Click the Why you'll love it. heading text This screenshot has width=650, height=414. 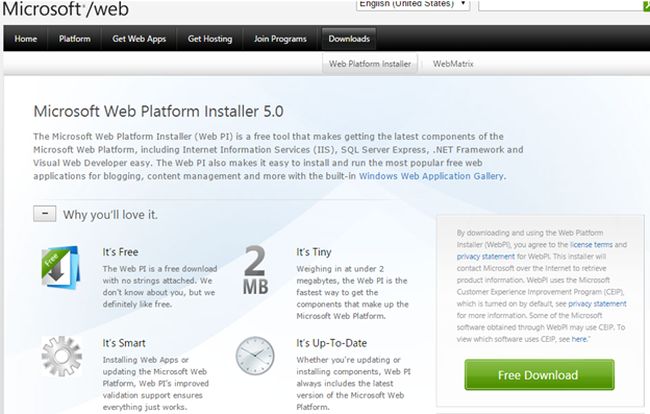point(110,215)
